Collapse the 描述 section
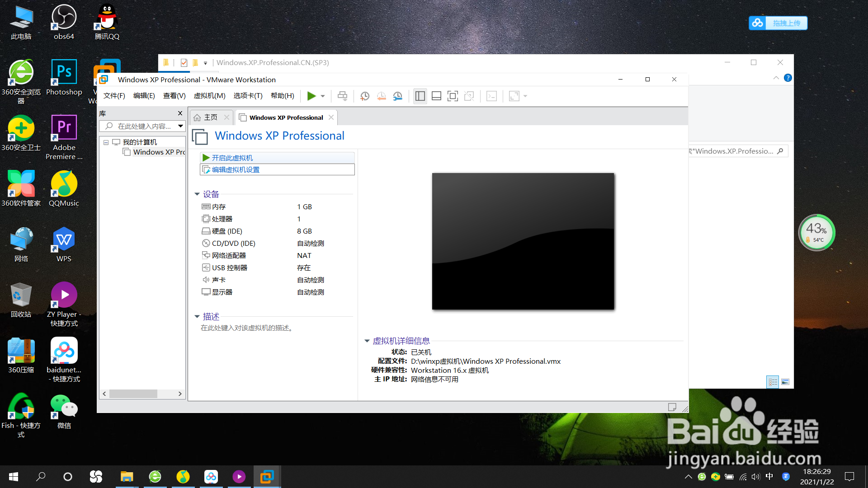The height and width of the screenshot is (488, 868). pos(197,317)
